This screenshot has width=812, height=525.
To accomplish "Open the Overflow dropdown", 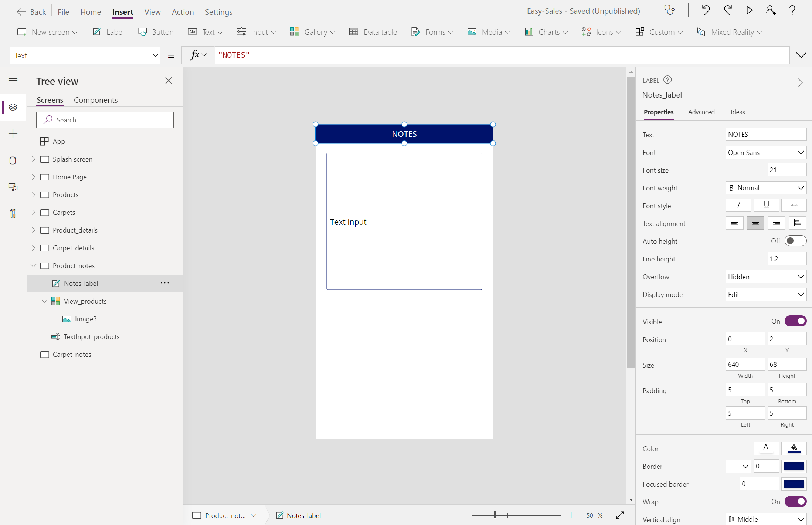I will (x=765, y=277).
